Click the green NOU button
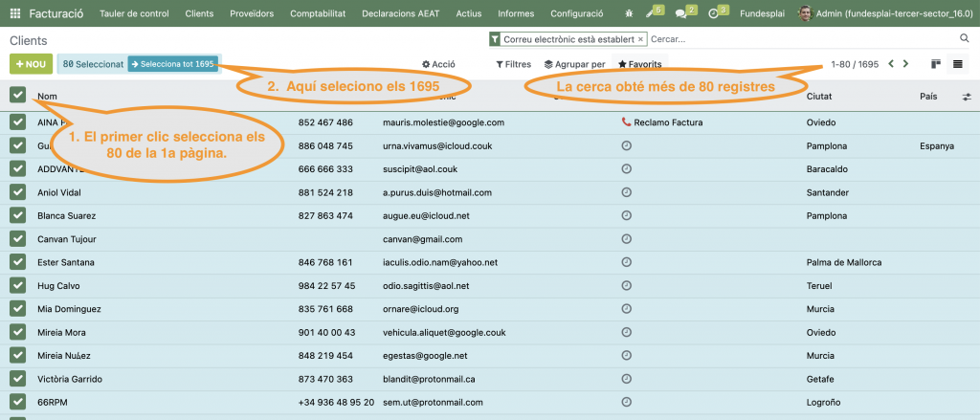 coord(31,64)
